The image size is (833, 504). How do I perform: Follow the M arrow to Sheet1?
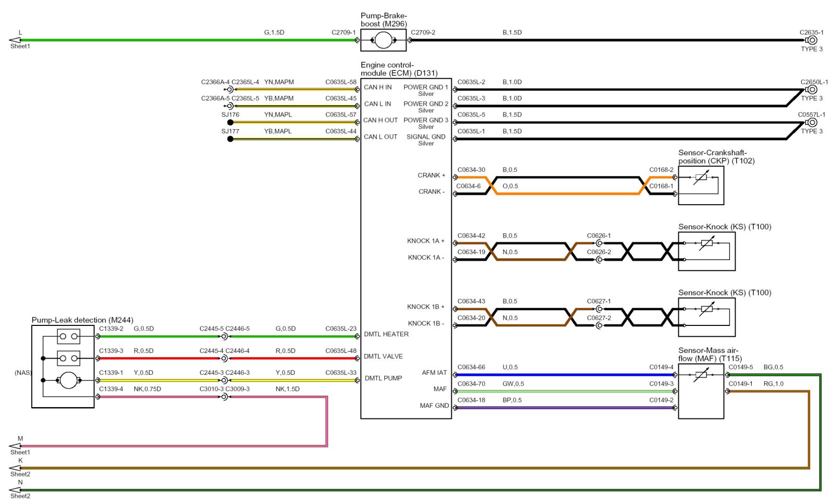15,446
